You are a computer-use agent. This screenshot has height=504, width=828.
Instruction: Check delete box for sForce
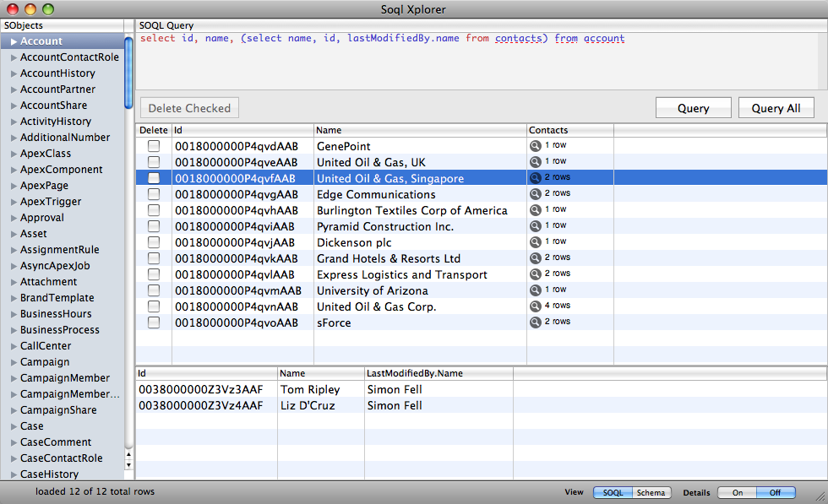click(154, 322)
